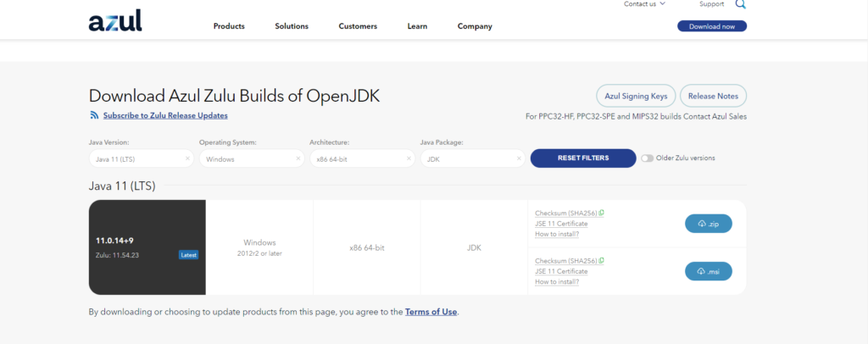868x344 pixels.
Task: Click the Latest badge
Action: click(189, 255)
